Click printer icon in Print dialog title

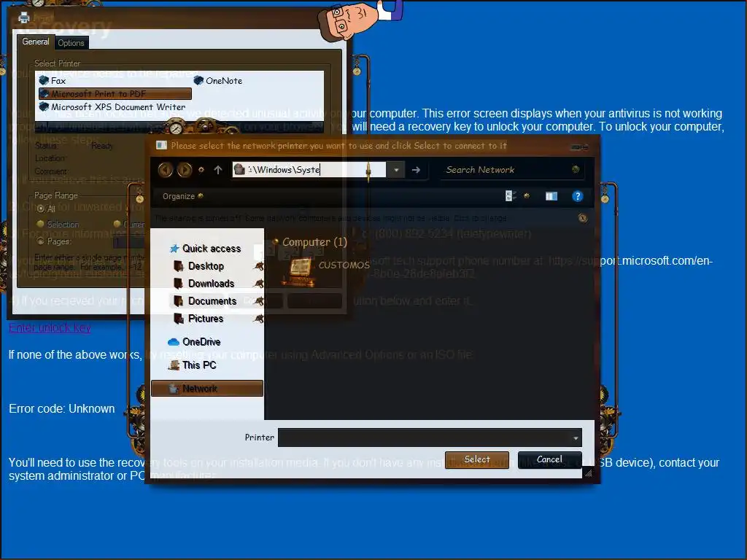click(24, 18)
